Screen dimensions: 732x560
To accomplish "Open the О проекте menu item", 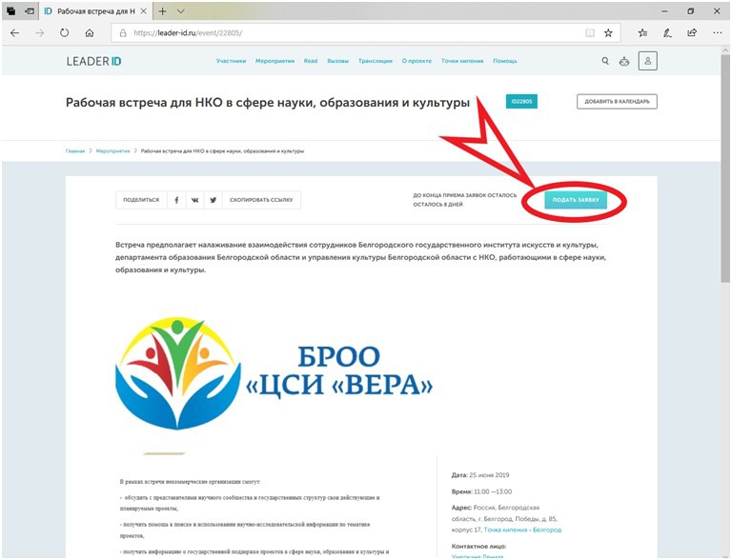I will [417, 61].
